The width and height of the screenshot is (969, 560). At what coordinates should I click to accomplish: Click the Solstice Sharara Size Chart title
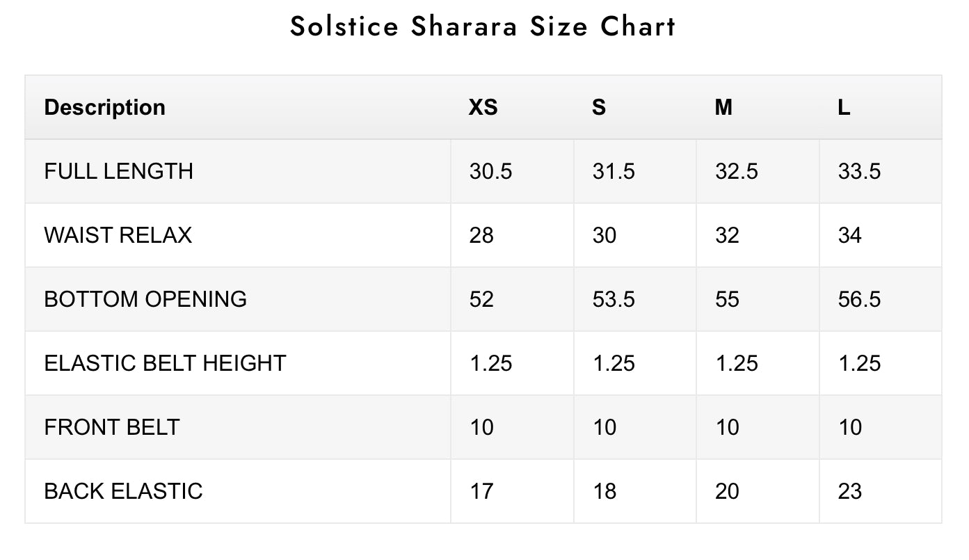pyautogui.click(x=483, y=27)
